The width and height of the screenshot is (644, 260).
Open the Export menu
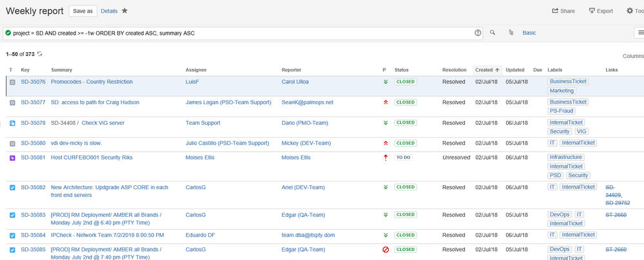coord(601,11)
